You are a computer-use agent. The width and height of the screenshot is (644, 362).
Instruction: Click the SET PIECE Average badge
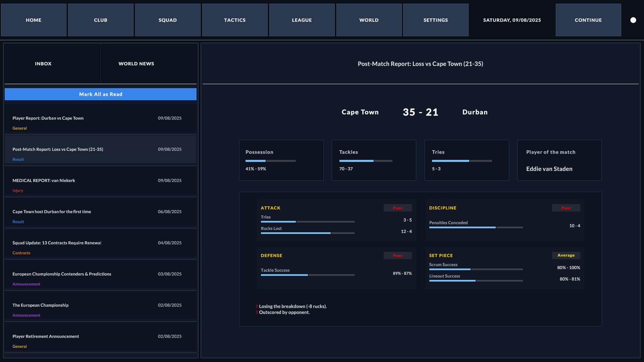click(566, 255)
